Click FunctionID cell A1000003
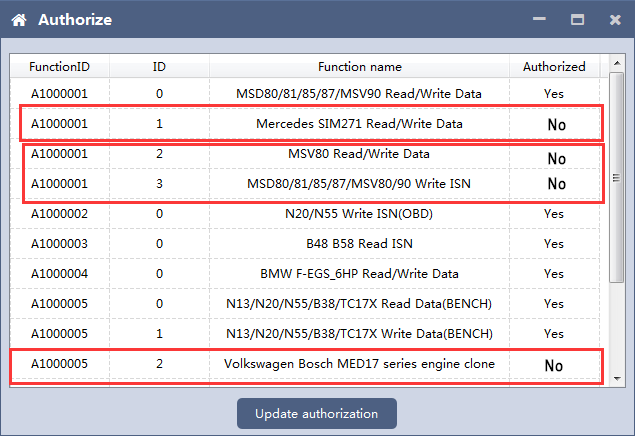The image size is (635, 436). tap(60, 244)
